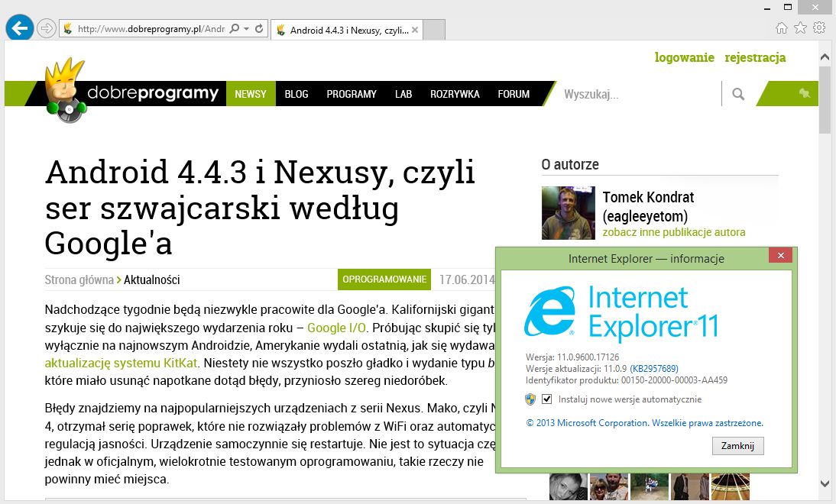
Task: Click the green icon right of search
Action: (x=805, y=94)
